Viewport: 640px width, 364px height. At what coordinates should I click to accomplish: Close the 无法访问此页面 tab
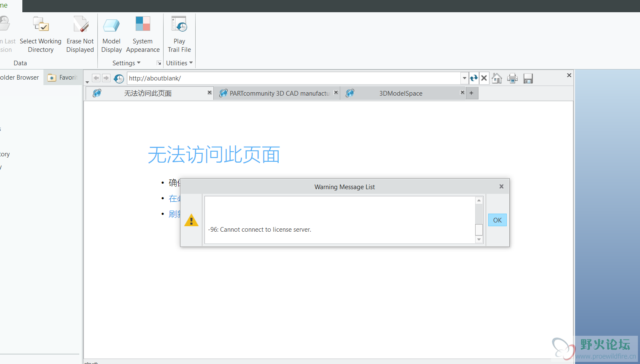point(210,92)
